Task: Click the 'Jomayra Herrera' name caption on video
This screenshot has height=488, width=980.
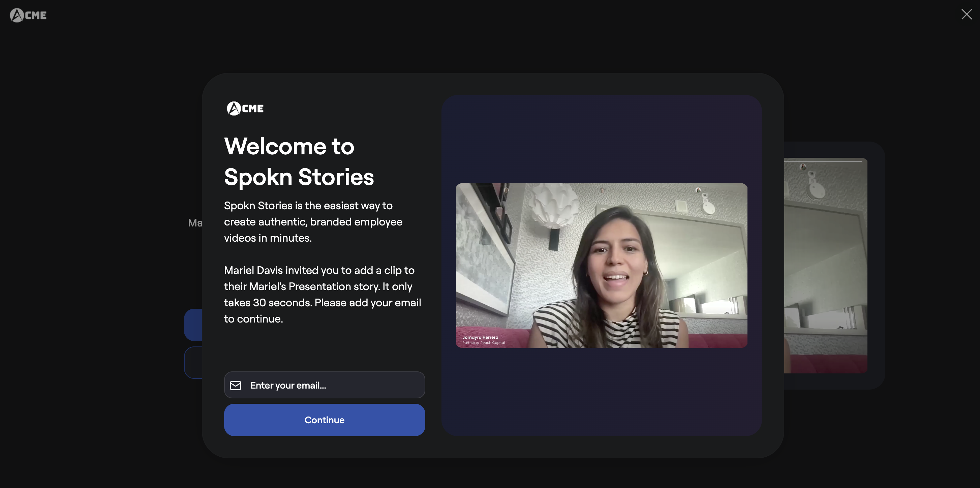Action: [480, 337]
